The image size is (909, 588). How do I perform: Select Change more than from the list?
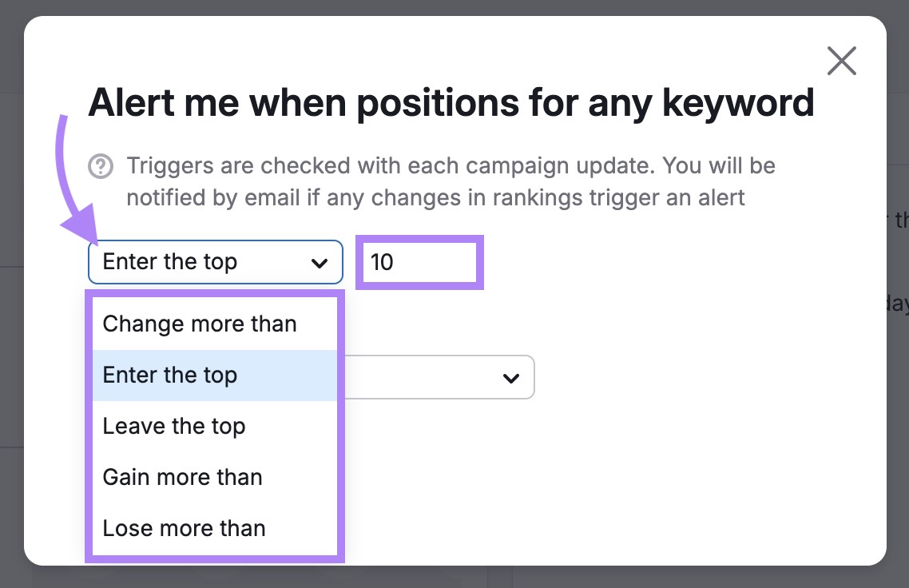pyautogui.click(x=199, y=324)
